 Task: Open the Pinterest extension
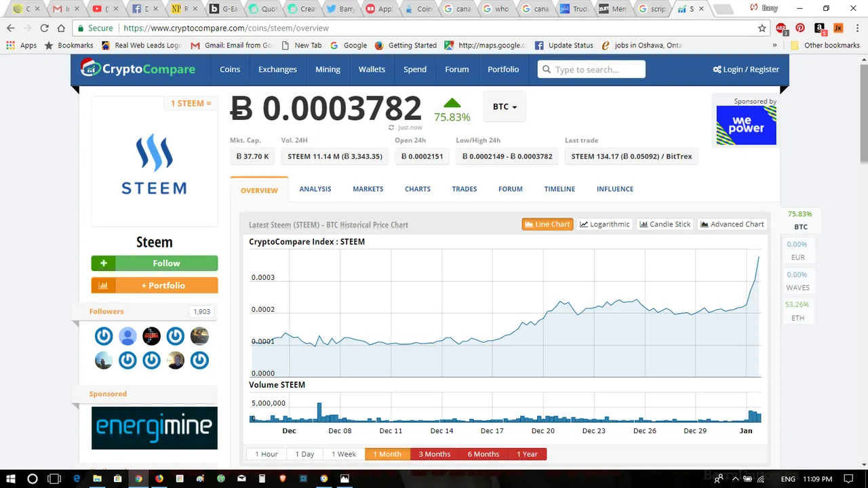click(x=800, y=28)
